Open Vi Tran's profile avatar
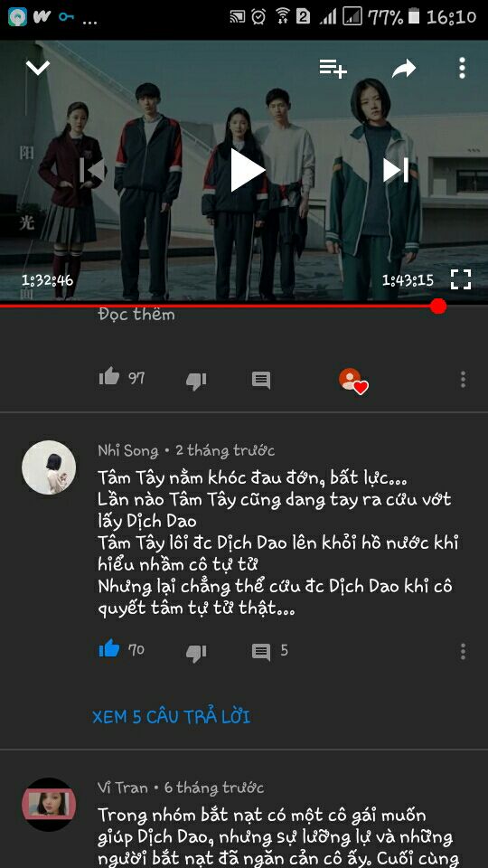Image resolution: width=488 pixels, height=868 pixels. pyautogui.click(x=49, y=805)
